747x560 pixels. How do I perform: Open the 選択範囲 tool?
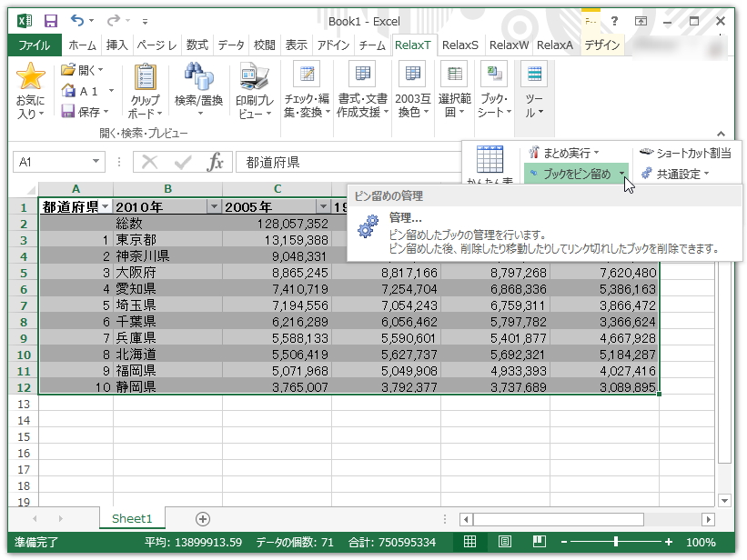pos(455,91)
